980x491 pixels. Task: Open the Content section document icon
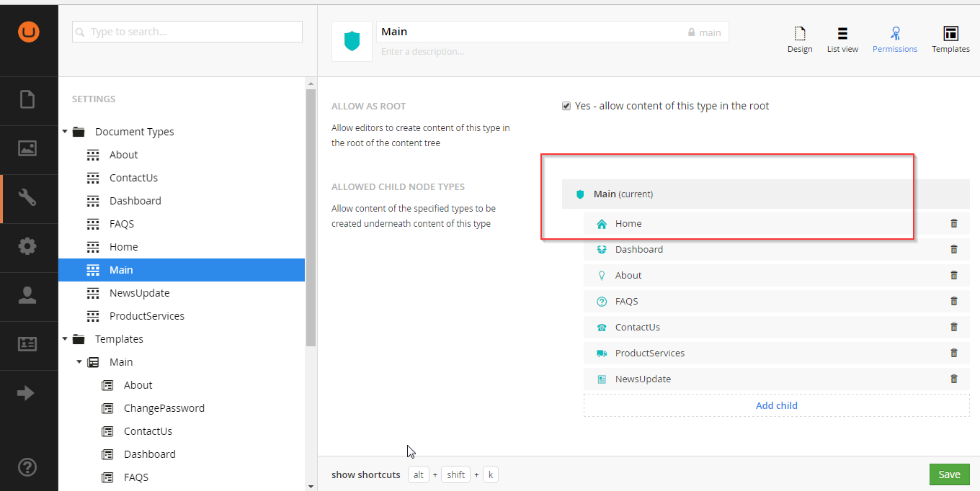(x=27, y=99)
